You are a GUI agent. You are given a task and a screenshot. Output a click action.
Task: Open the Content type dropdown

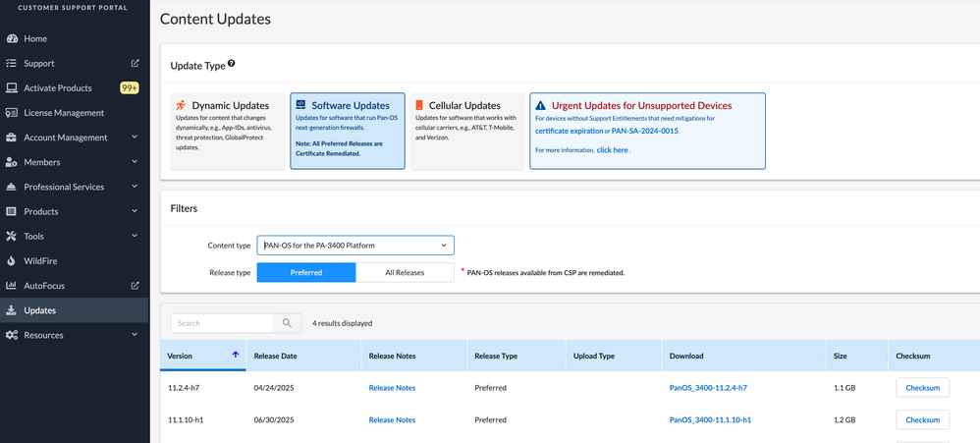[355, 246]
